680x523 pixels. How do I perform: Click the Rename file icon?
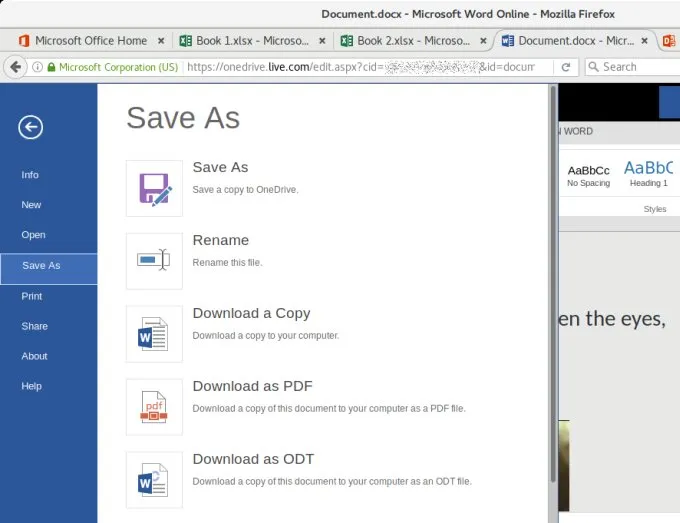tap(154, 261)
